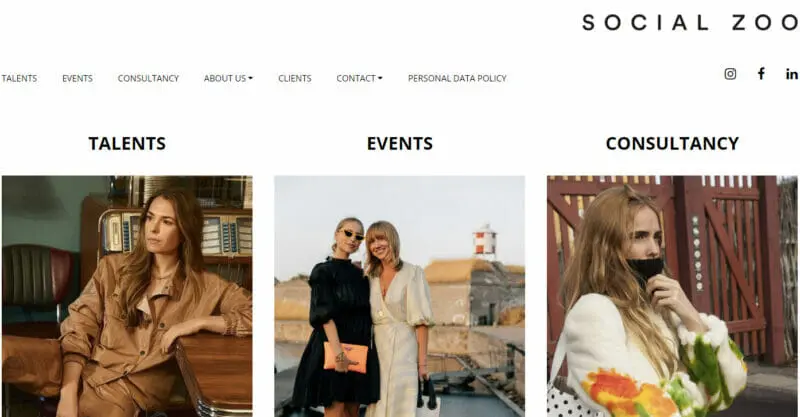
Task: Open the Events photo of two women
Action: click(399, 296)
